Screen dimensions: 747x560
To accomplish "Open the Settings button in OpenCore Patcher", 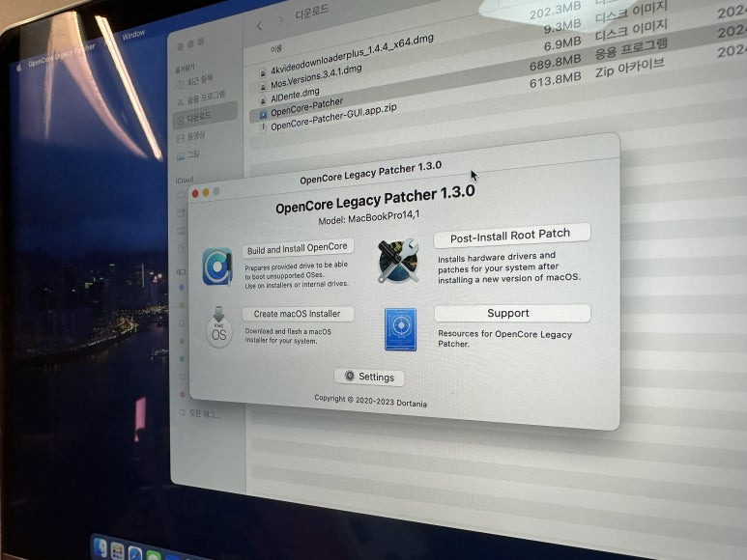I will coord(369,377).
